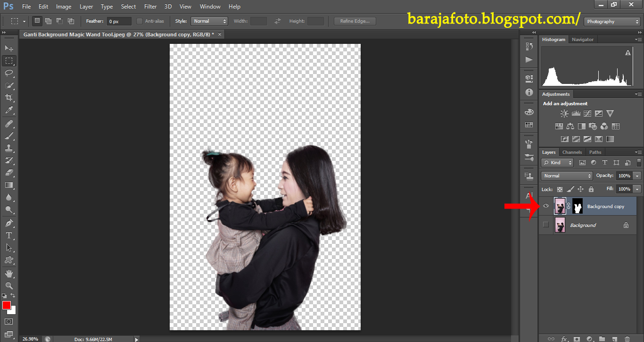The image size is (644, 342).
Task: Select the Crop tool
Action: (x=9, y=98)
